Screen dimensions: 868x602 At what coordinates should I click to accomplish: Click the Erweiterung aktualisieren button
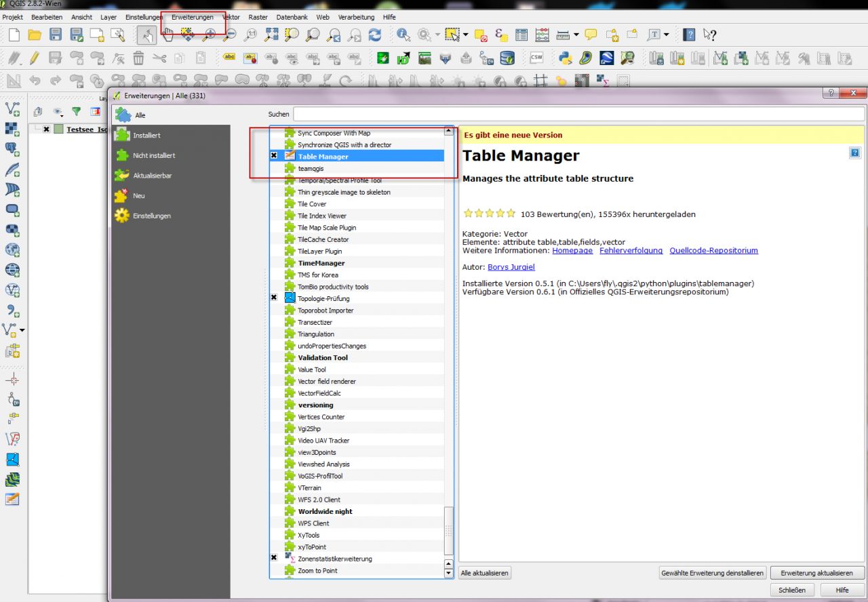coord(817,573)
